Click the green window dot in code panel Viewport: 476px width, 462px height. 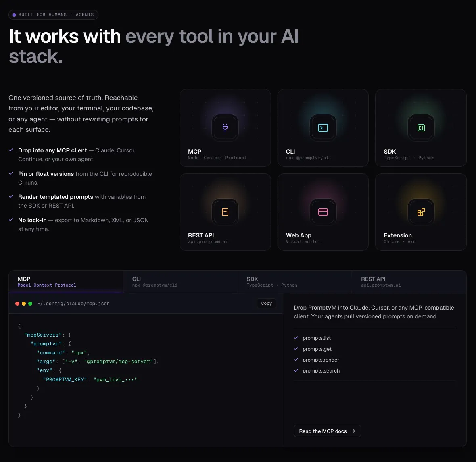(x=30, y=303)
